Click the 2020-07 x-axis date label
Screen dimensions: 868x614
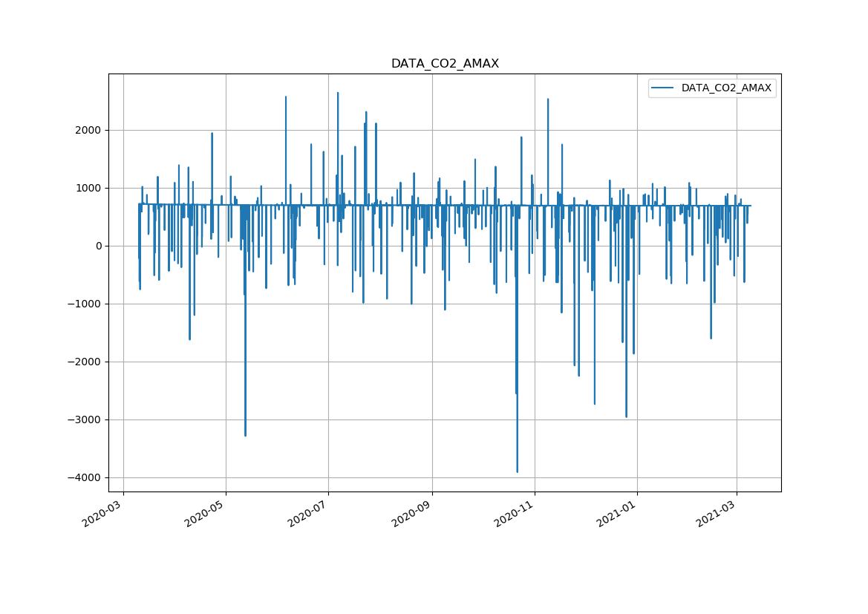(307, 515)
